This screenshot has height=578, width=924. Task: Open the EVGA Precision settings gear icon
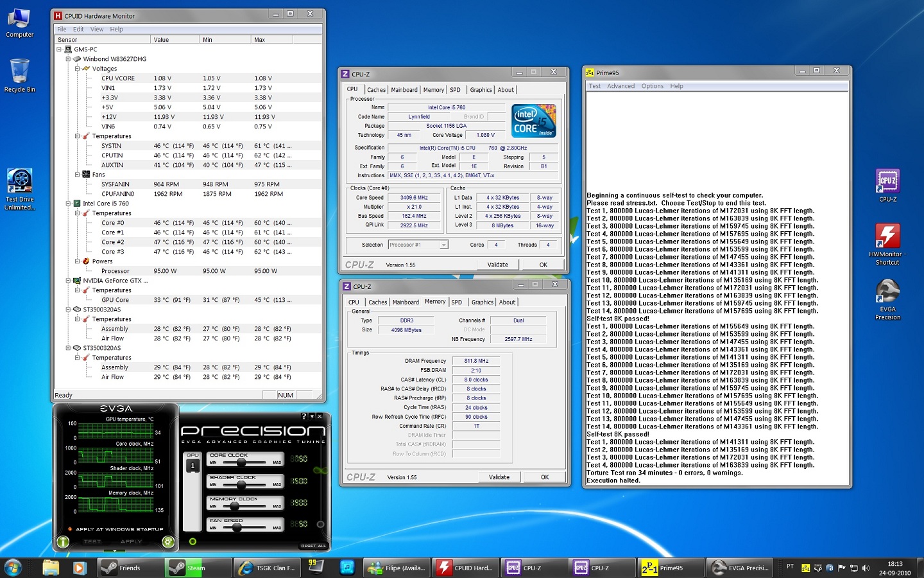click(x=168, y=541)
